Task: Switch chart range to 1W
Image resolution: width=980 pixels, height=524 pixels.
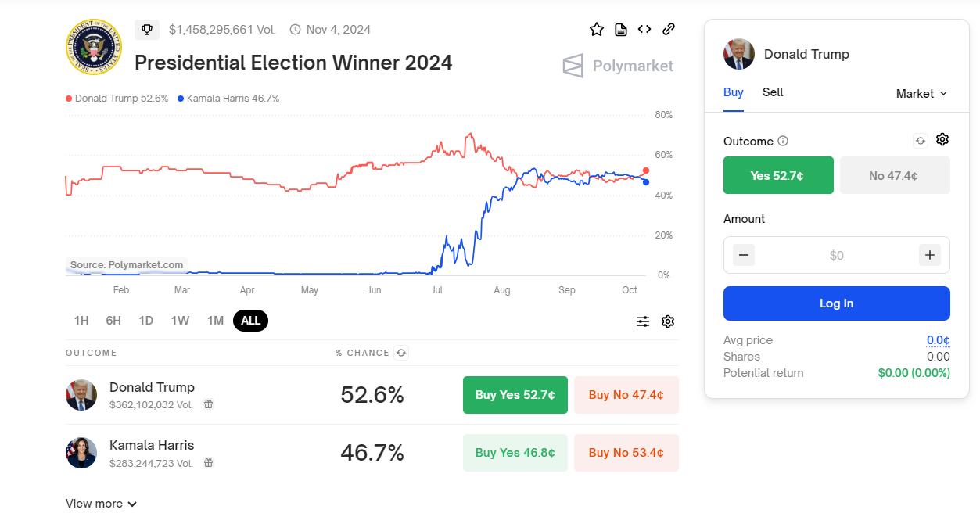Action: click(x=180, y=320)
